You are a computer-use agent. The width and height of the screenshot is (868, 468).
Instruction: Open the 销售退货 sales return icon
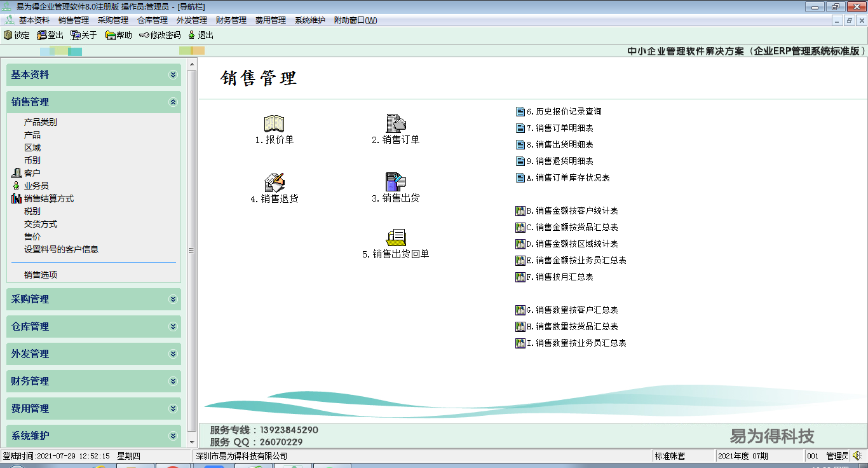click(x=273, y=184)
